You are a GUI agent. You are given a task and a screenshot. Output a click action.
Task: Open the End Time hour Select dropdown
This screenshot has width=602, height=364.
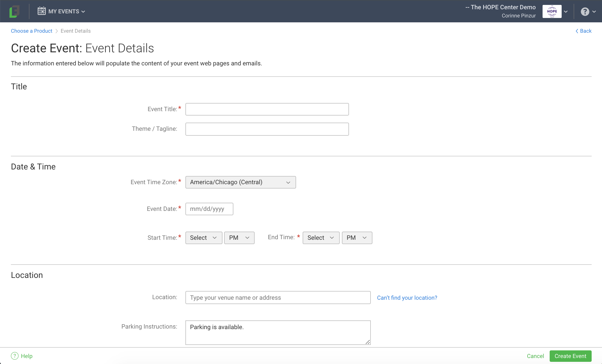(321, 238)
